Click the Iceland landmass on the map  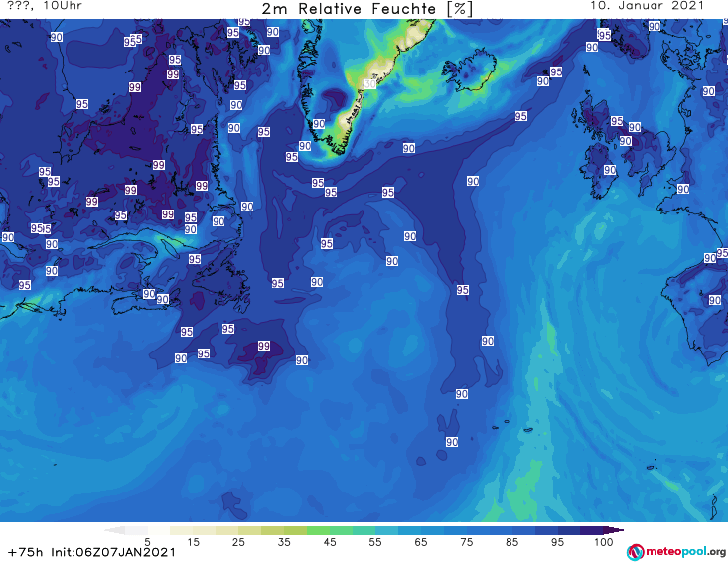(x=469, y=70)
